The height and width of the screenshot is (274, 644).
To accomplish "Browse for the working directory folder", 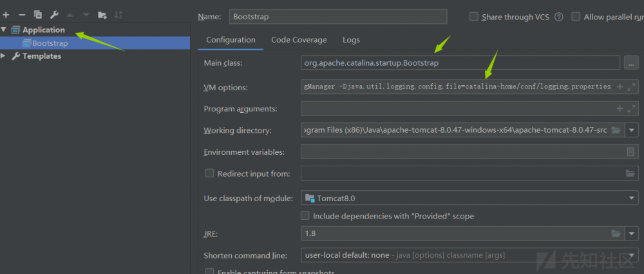I will 616,130.
